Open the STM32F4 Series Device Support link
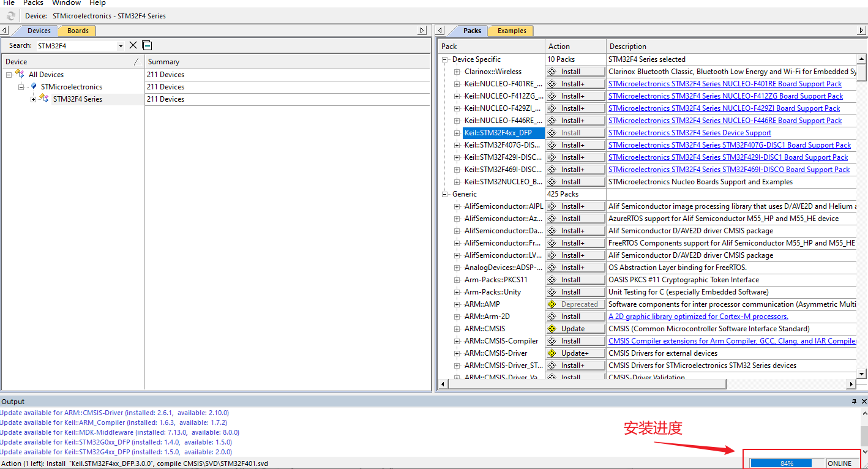 pyautogui.click(x=690, y=133)
